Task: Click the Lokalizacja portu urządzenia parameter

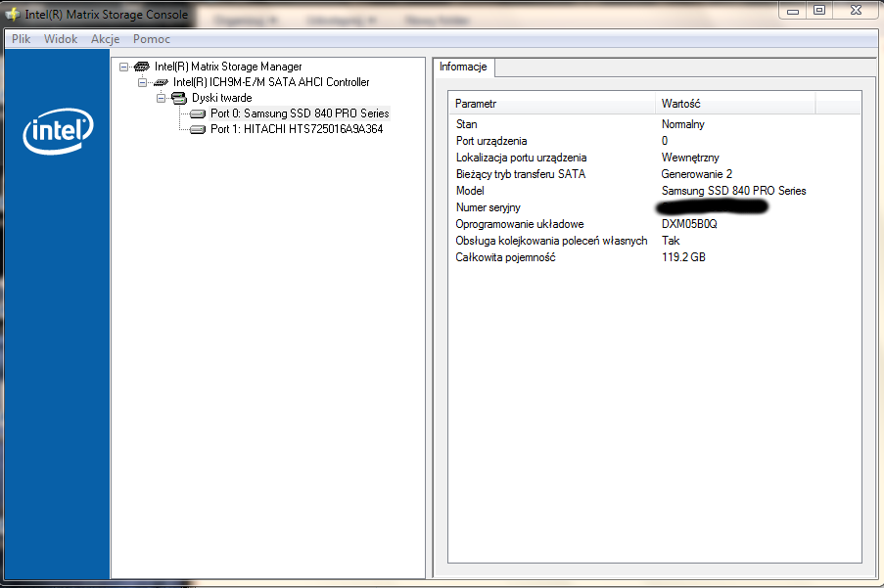Action: click(521, 158)
